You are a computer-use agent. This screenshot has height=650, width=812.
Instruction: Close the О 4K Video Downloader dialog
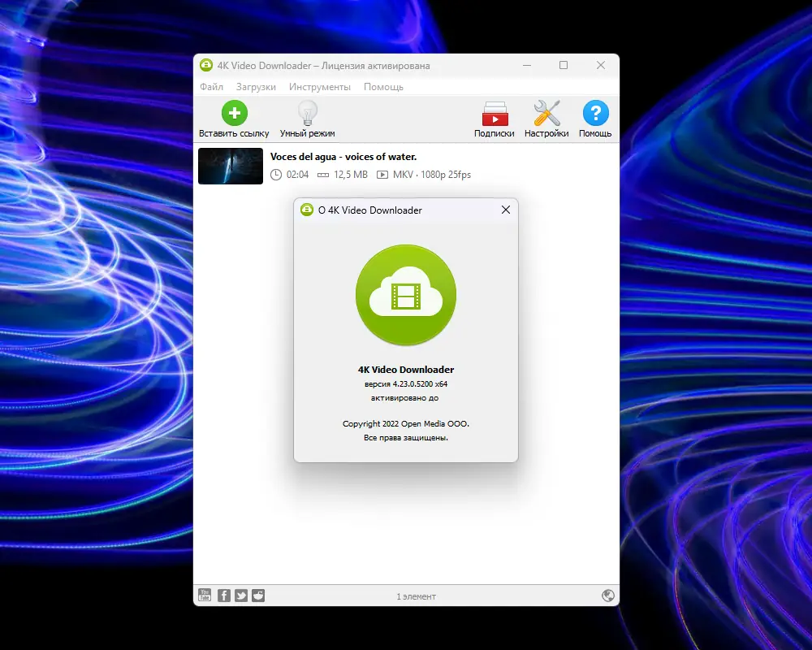pyautogui.click(x=506, y=210)
